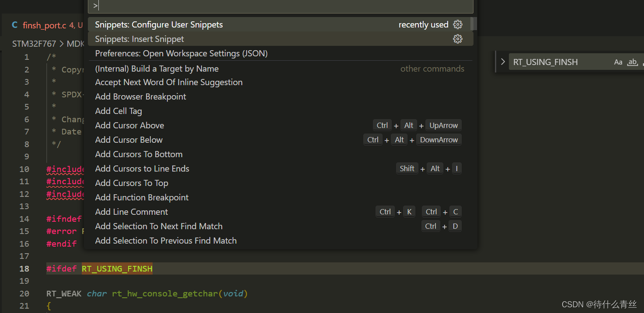Click the Add Browser Breakpoint command
This screenshot has height=313, width=644.
pyautogui.click(x=141, y=97)
